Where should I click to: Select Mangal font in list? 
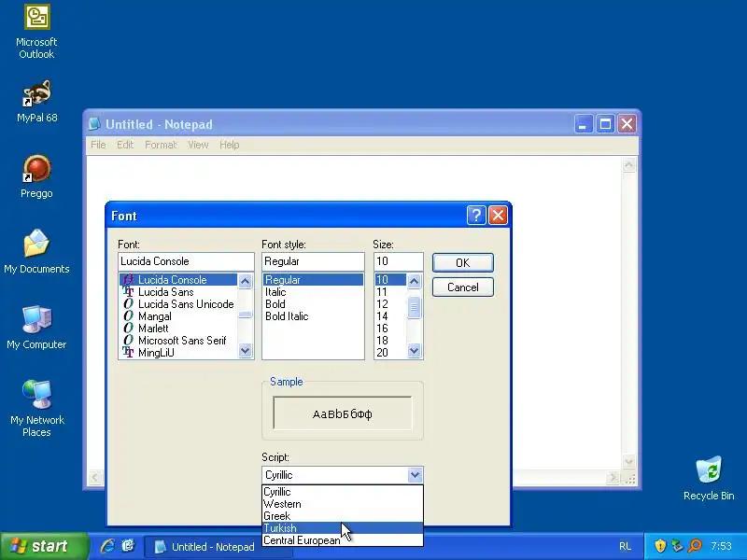[x=178, y=316]
